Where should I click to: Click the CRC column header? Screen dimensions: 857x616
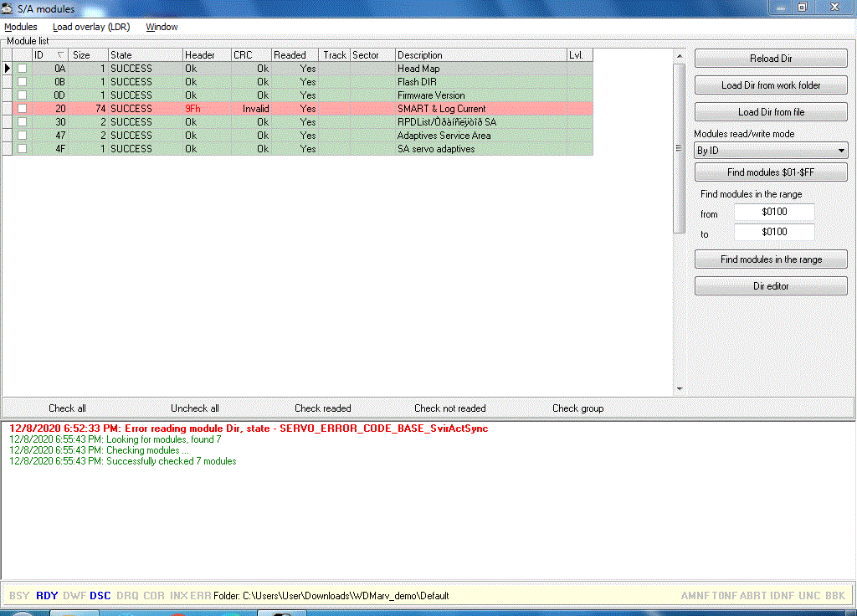[251, 55]
